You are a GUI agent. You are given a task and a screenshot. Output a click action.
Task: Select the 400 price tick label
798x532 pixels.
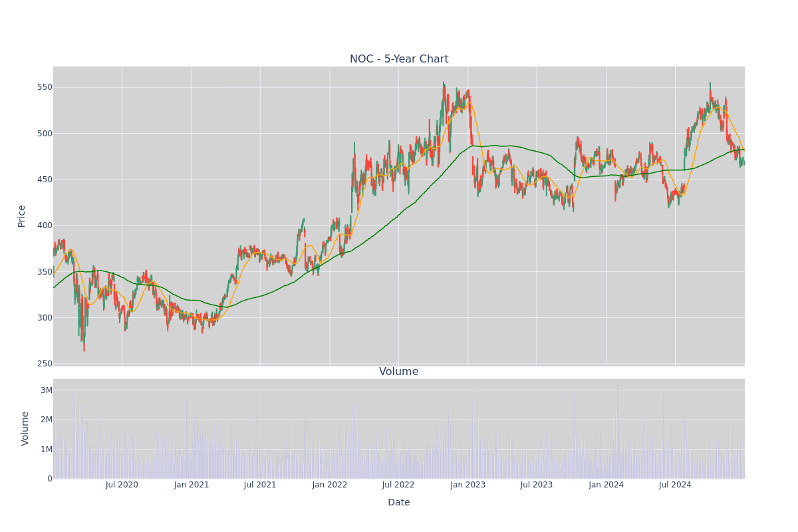(45, 225)
